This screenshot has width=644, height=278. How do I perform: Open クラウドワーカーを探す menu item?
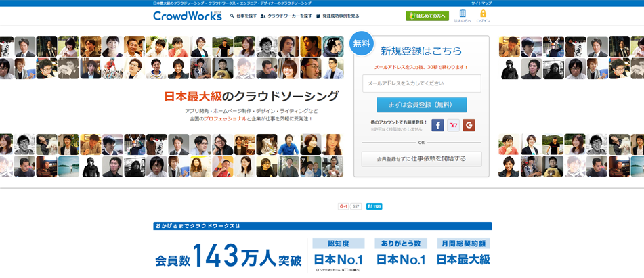286,16
